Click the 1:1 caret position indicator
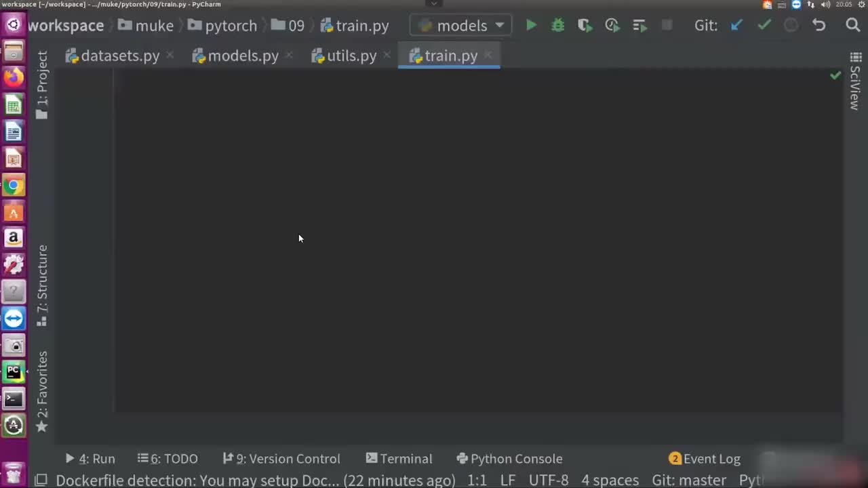The width and height of the screenshot is (868, 488). [x=477, y=480]
